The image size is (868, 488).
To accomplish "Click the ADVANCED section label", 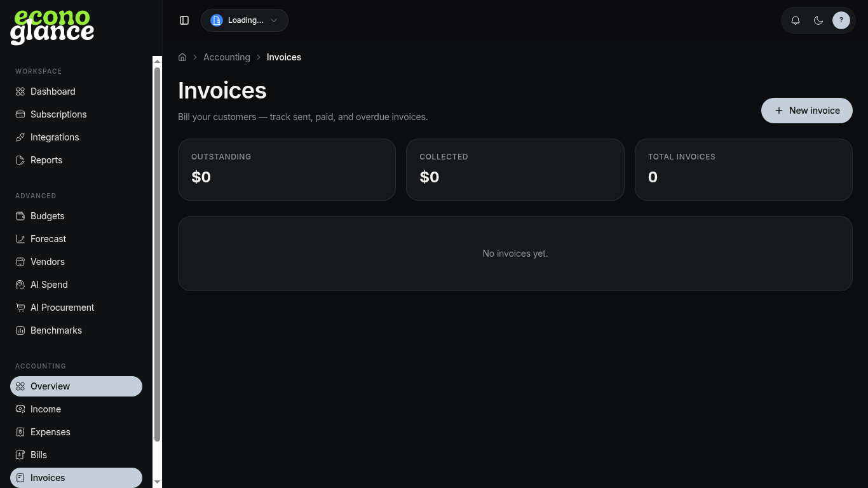I will [x=36, y=196].
